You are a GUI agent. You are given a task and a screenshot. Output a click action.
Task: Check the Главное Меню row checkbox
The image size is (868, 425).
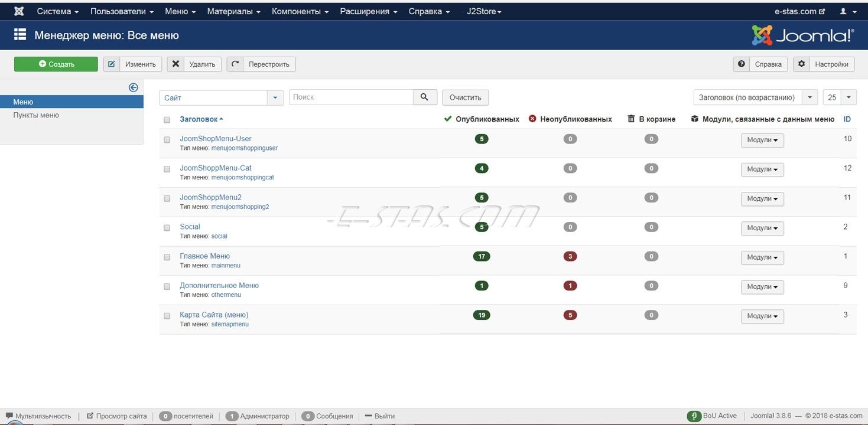point(167,257)
